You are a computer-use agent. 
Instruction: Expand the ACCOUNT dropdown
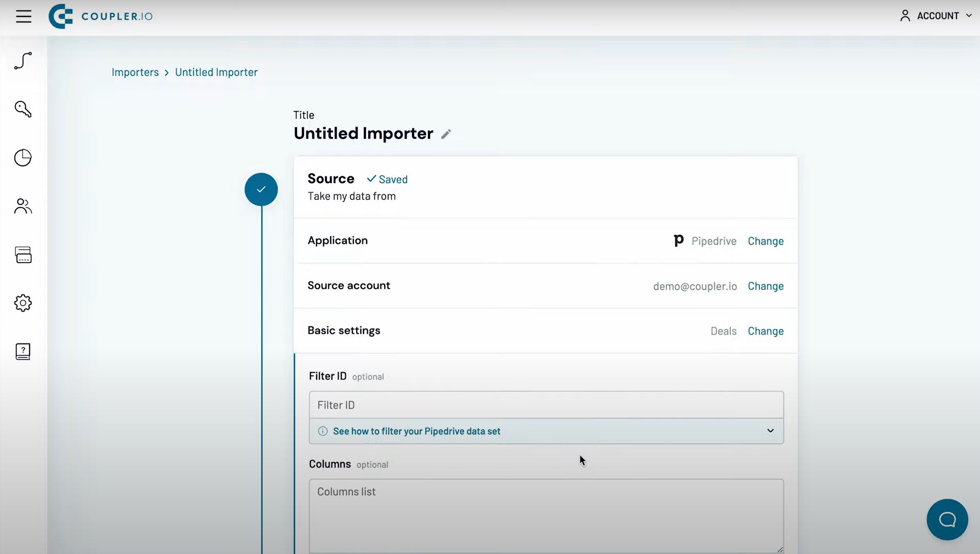click(x=936, y=15)
